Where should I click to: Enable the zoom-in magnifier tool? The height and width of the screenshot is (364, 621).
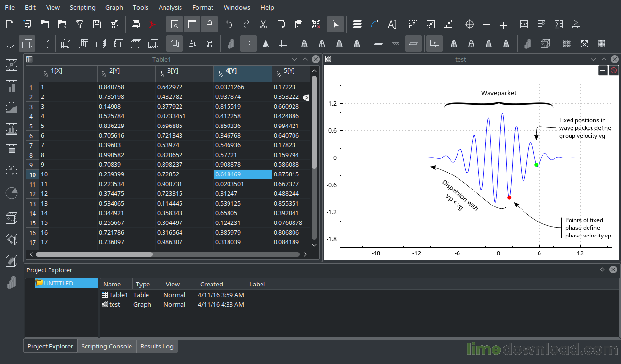pyautogui.click(x=174, y=24)
